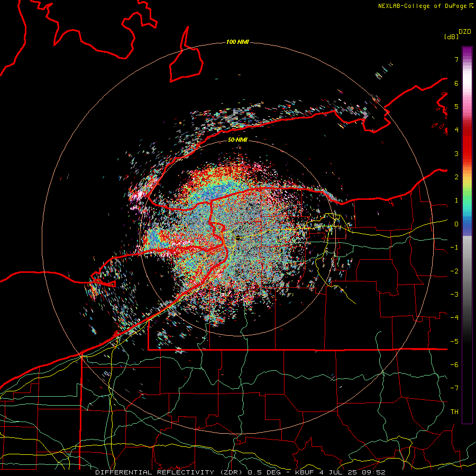This screenshot has height=476, width=476.
Task: Click the legend value 0
Action: coord(456,224)
